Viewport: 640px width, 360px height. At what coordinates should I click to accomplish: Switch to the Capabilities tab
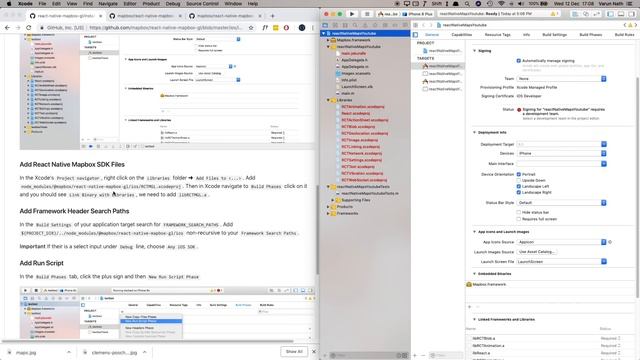click(462, 35)
